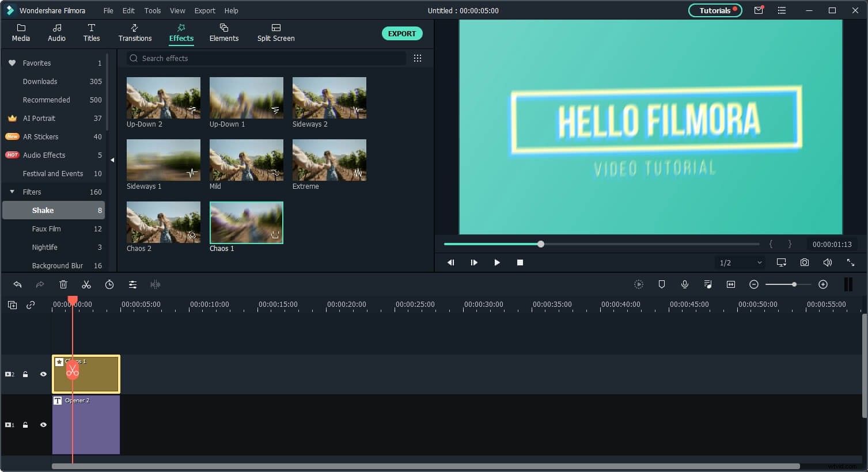Click the Delete clip trash icon
868x472 pixels.
point(63,284)
